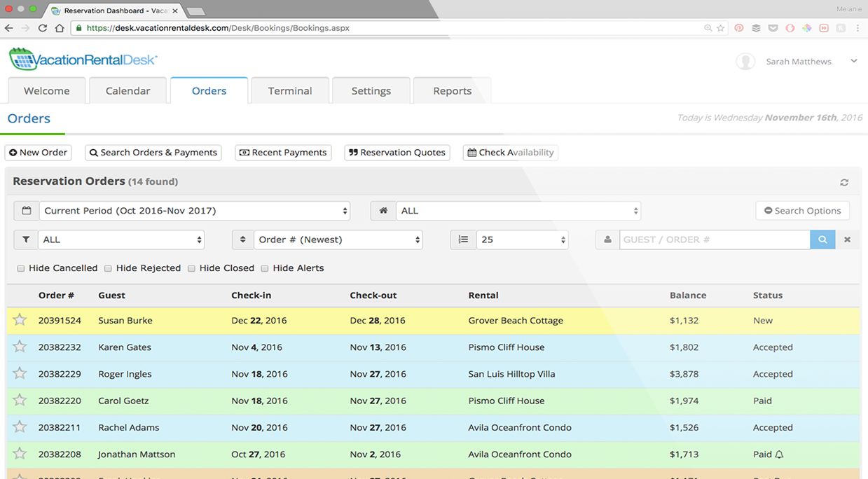868x479 pixels.
Task: Open the Chrome three-dot menu
Action: pyautogui.click(x=858, y=28)
